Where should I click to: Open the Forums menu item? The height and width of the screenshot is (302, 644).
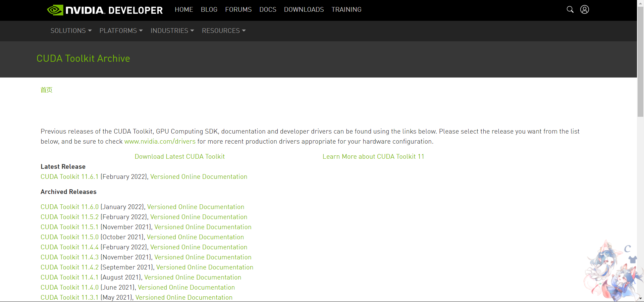[238, 9]
